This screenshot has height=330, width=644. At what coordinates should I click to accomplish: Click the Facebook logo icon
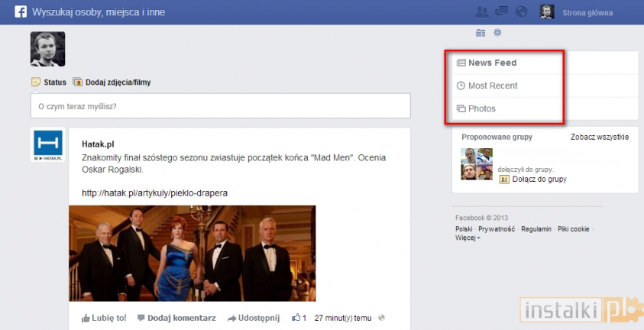point(21,12)
